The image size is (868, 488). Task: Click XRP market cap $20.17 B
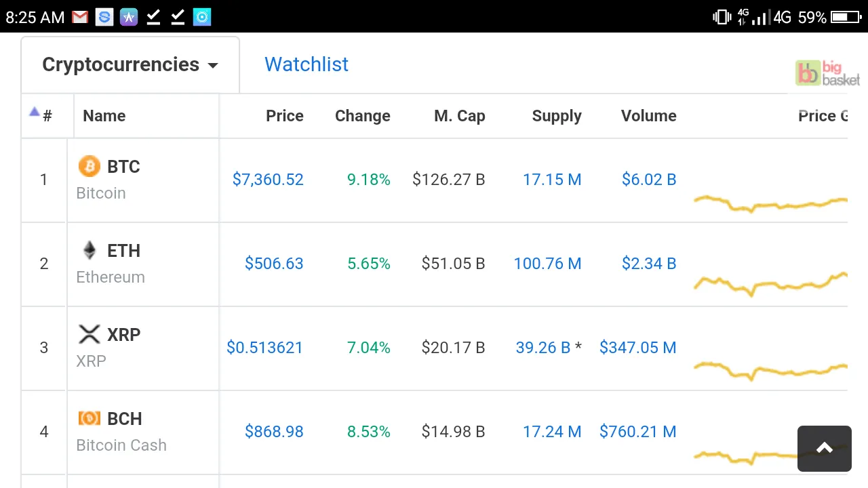[x=454, y=348]
